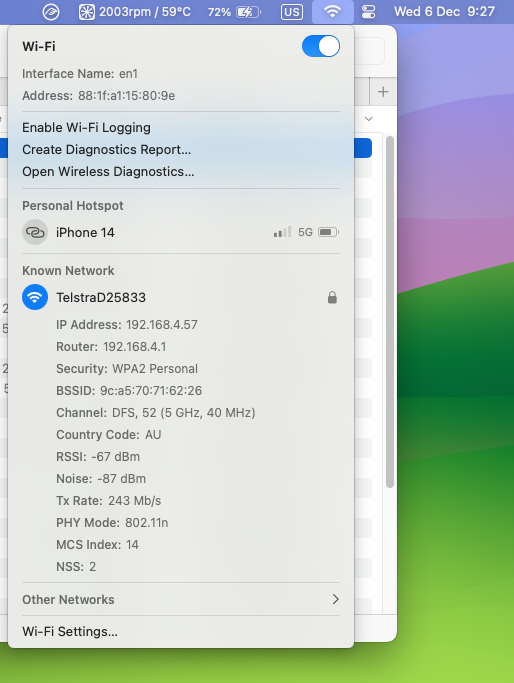The width and height of the screenshot is (514, 683).
Task: Select Enable Wi-Fi Logging
Action: pyautogui.click(x=86, y=128)
